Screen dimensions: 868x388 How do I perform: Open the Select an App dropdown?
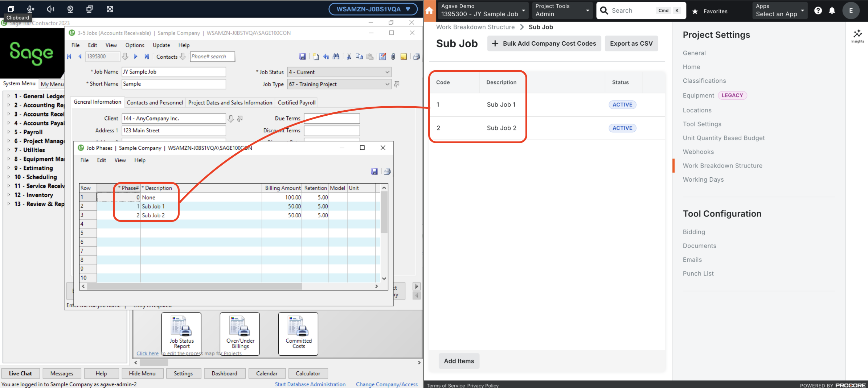[x=779, y=11]
